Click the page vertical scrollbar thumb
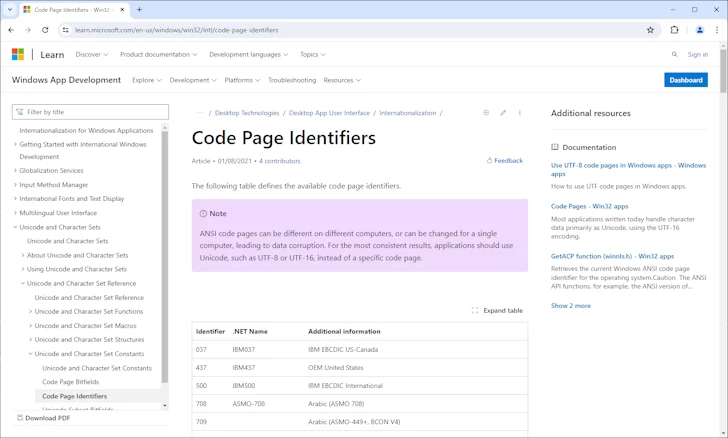Image resolution: width=728 pixels, height=438 pixels. click(x=723, y=70)
